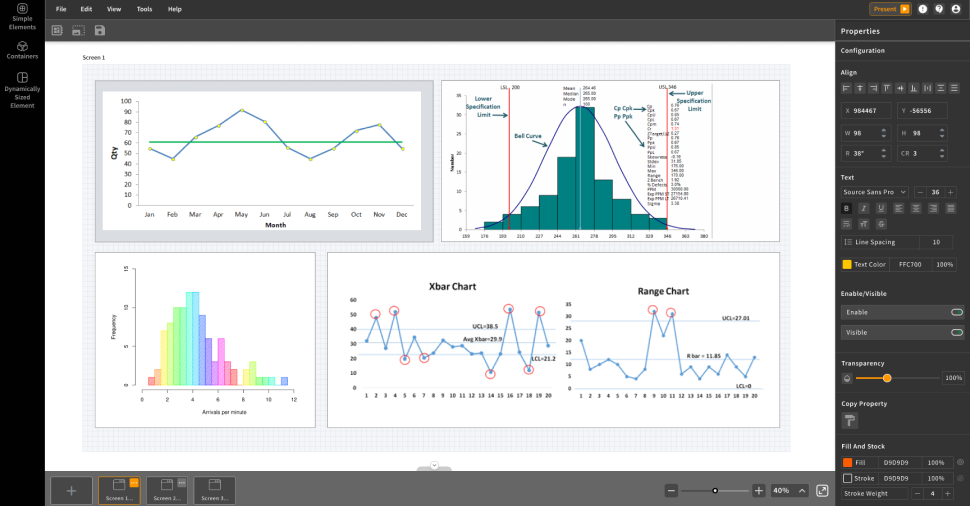This screenshot has height=506, width=970.
Task: Toggle the Enable switch
Action: click(956, 312)
